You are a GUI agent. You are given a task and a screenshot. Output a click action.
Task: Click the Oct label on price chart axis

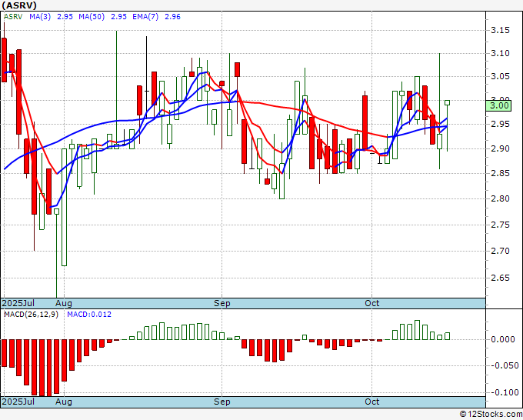click(372, 303)
